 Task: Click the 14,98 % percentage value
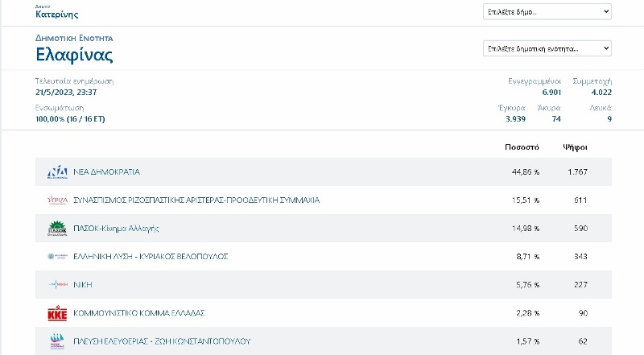[x=526, y=229]
